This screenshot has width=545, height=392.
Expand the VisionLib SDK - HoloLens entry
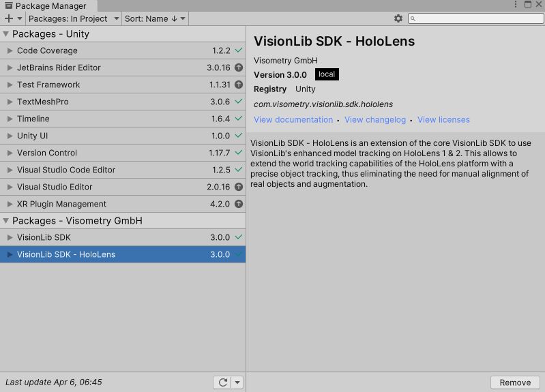point(10,254)
